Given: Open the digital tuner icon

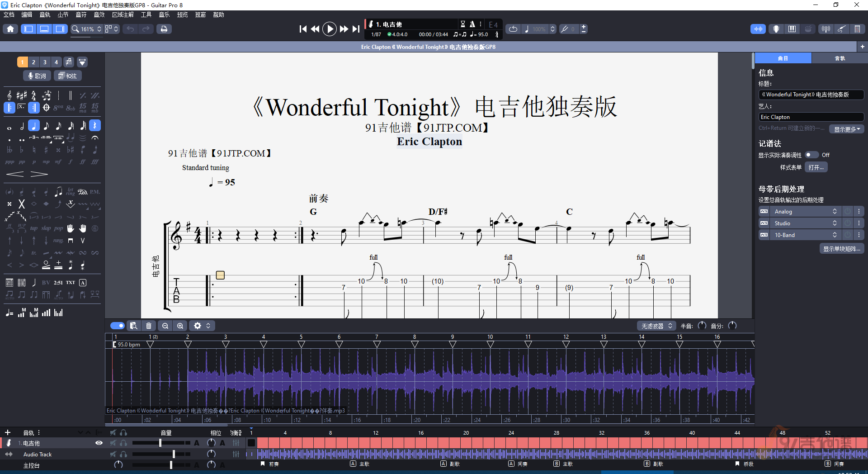Looking at the screenshot, I should tap(826, 29).
